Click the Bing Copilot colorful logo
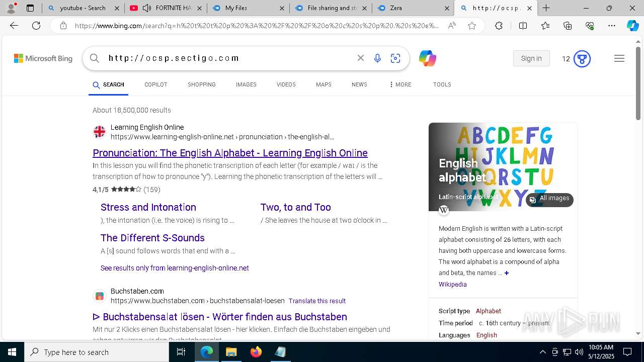Image resolution: width=644 pixels, height=362 pixels. click(x=428, y=58)
